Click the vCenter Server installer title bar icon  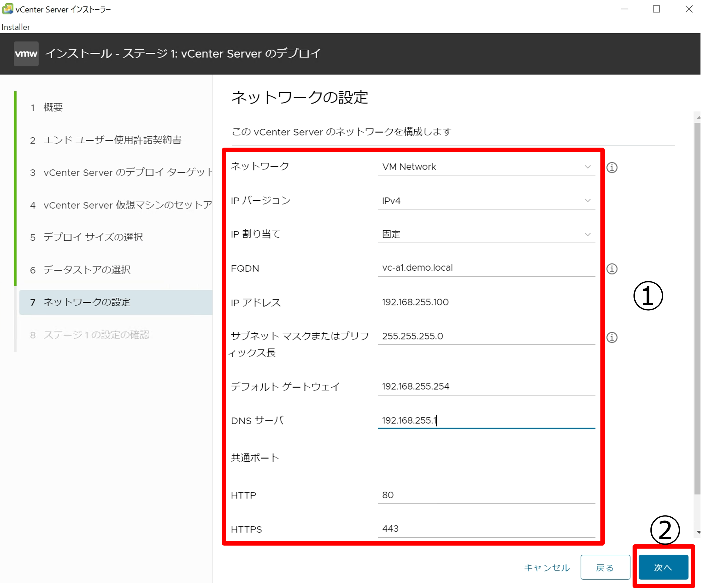[7, 9]
